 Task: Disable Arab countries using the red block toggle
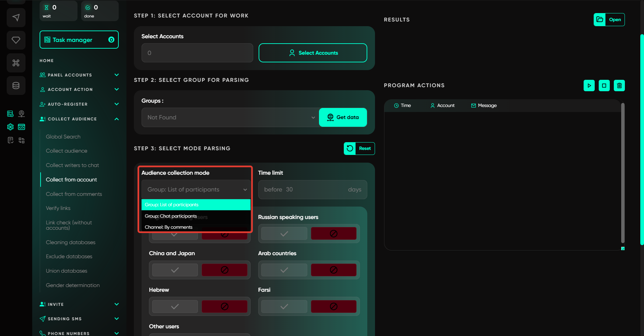(333, 270)
